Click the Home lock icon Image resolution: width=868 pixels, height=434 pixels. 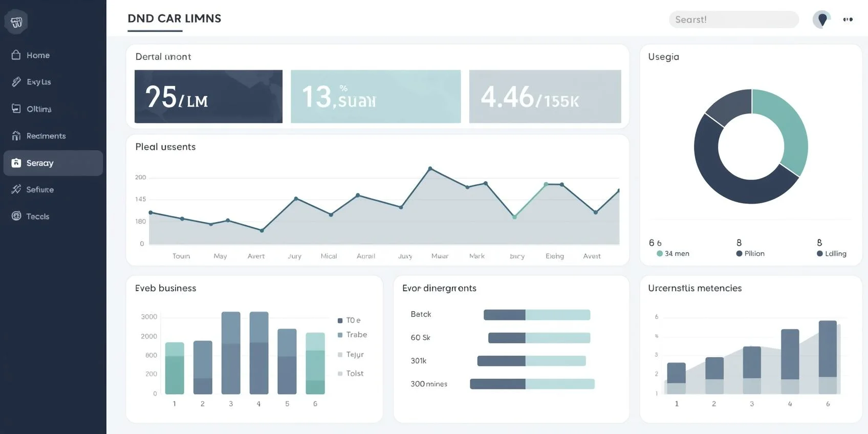coord(16,55)
